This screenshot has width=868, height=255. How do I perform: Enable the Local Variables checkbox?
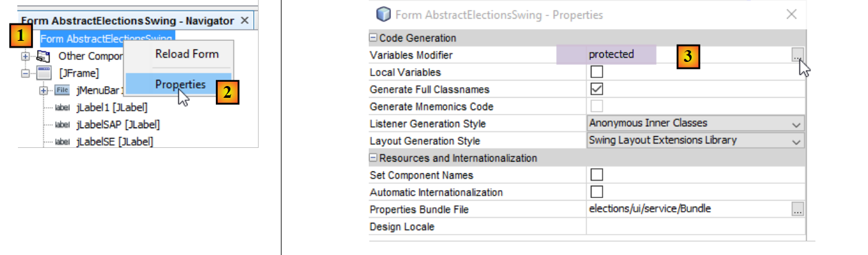point(597,72)
